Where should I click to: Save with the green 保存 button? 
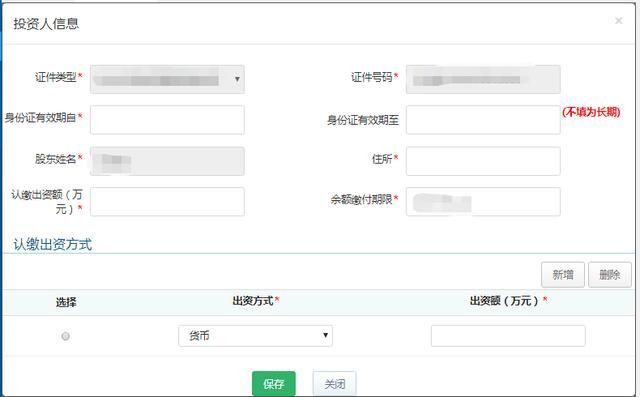pos(274,384)
